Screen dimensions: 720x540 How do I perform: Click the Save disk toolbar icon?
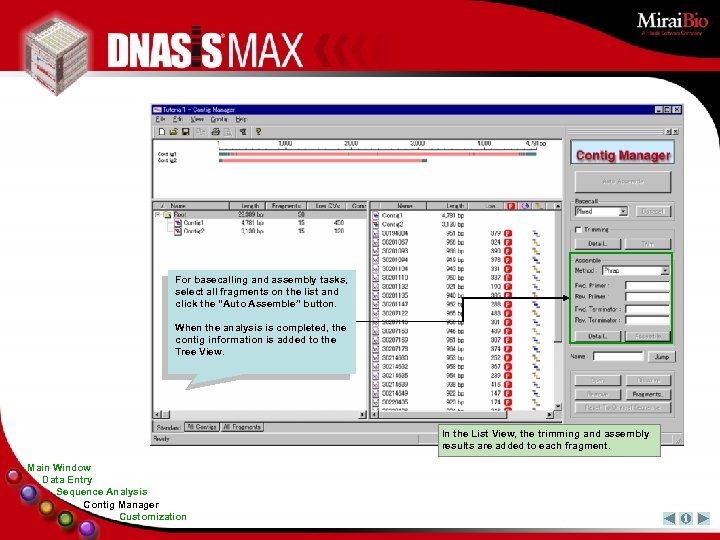(x=186, y=132)
